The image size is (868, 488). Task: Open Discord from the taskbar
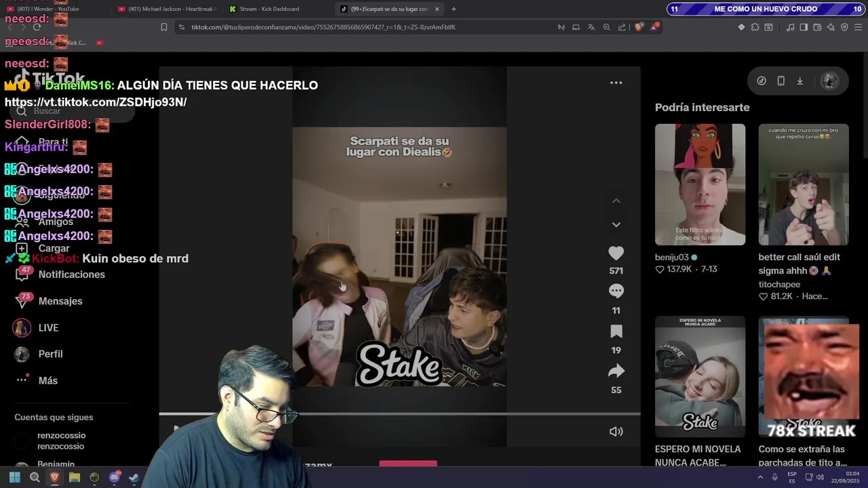(115, 478)
